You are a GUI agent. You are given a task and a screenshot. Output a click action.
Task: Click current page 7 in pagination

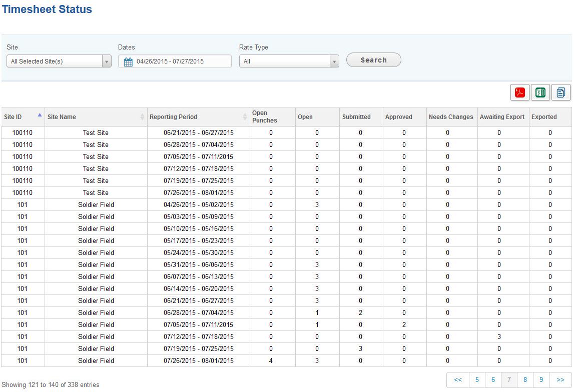pos(509,380)
